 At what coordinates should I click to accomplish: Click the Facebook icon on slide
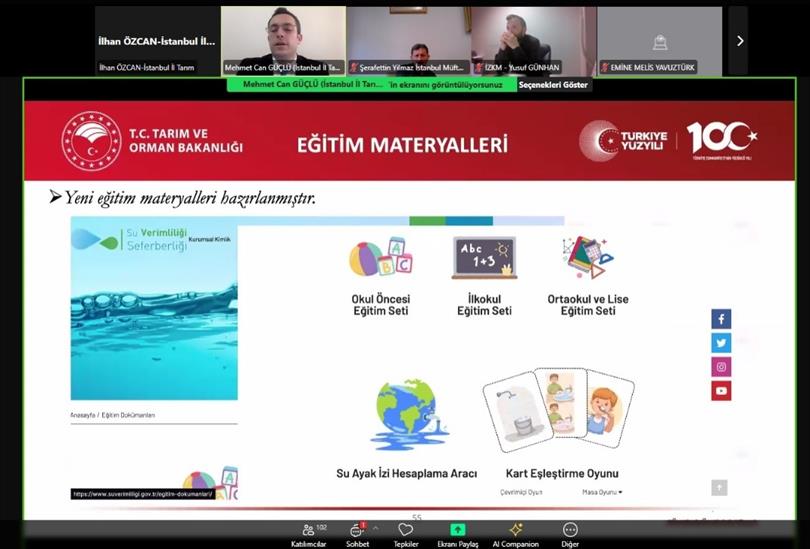click(721, 319)
